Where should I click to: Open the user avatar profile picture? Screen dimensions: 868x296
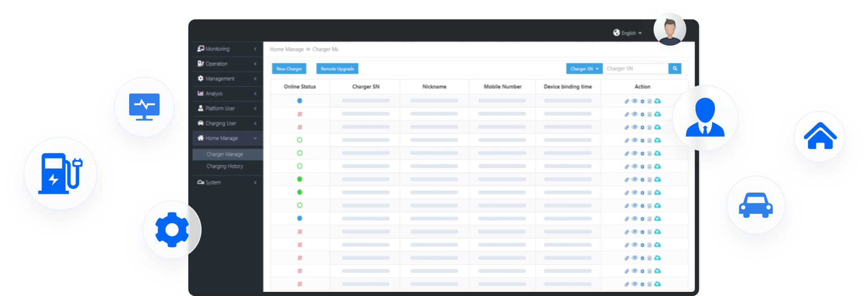[x=670, y=30]
